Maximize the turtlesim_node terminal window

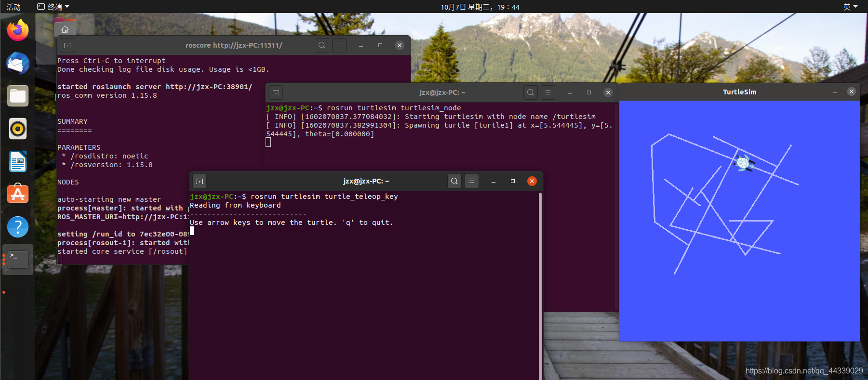point(589,92)
